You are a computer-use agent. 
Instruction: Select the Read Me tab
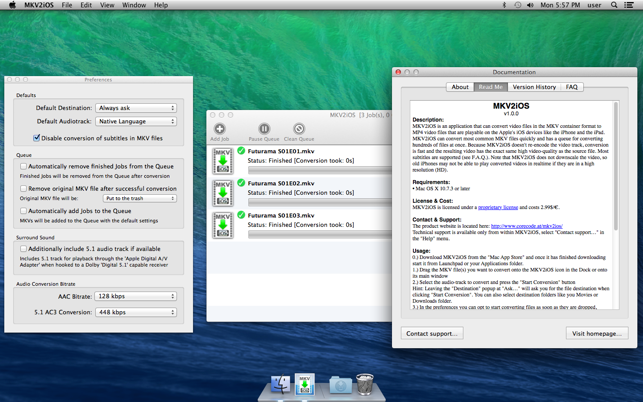[491, 87]
